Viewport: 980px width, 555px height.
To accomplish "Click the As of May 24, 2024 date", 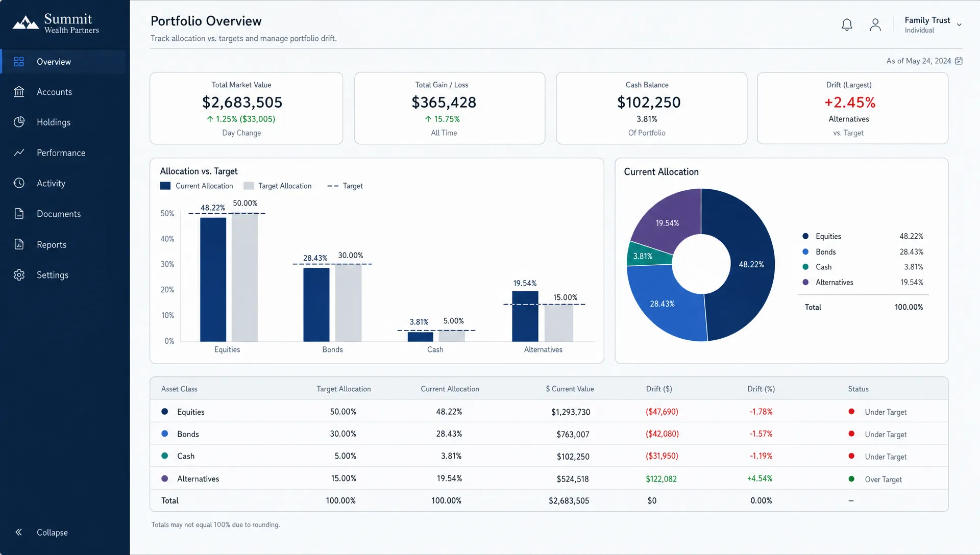I will [918, 61].
